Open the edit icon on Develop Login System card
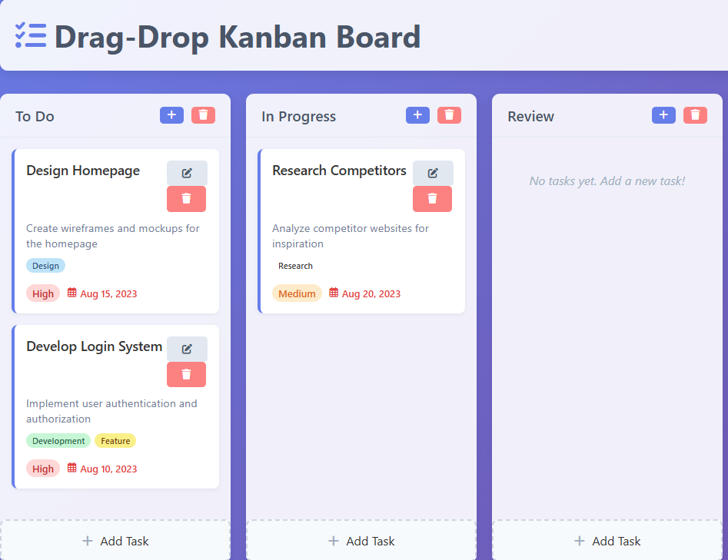The image size is (728, 560). [x=187, y=348]
